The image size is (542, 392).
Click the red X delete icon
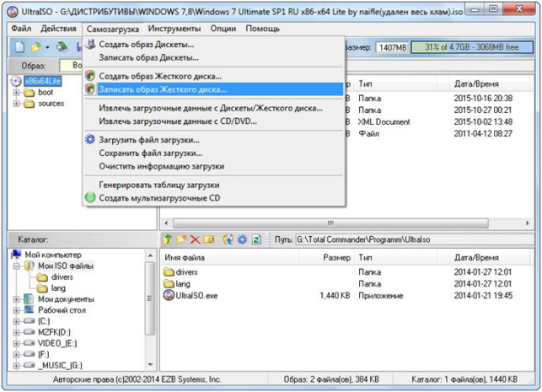pos(196,239)
